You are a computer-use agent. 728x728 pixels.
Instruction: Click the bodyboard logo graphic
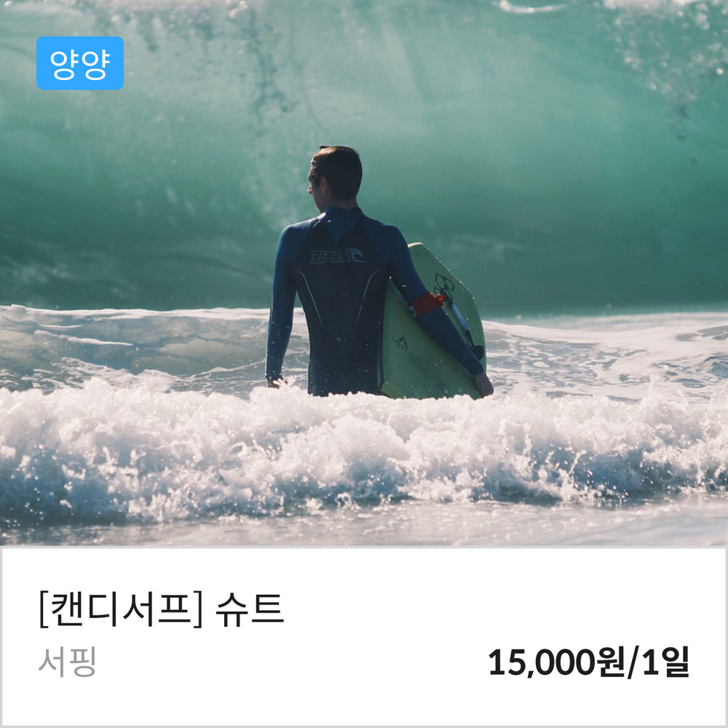[x=444, y=284]
